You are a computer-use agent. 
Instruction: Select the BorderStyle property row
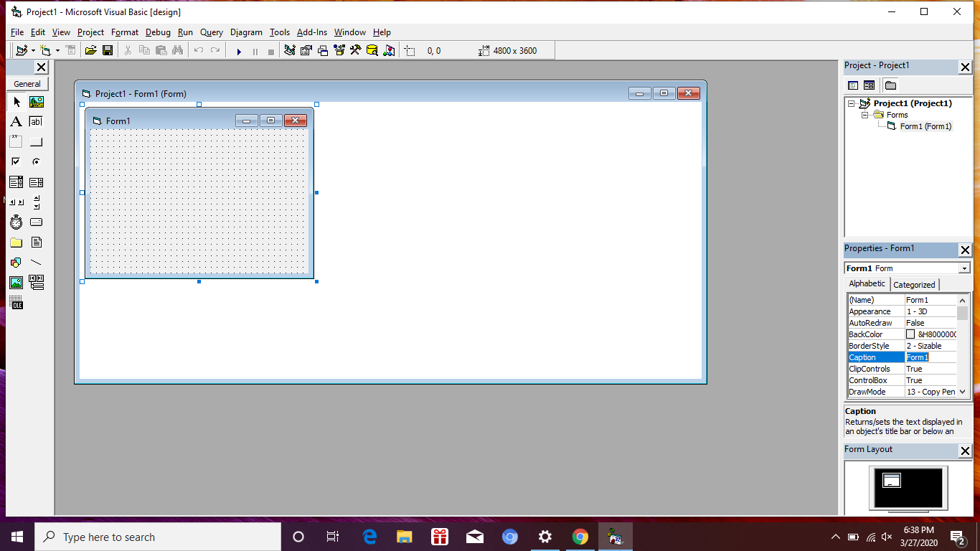point(903,346)
